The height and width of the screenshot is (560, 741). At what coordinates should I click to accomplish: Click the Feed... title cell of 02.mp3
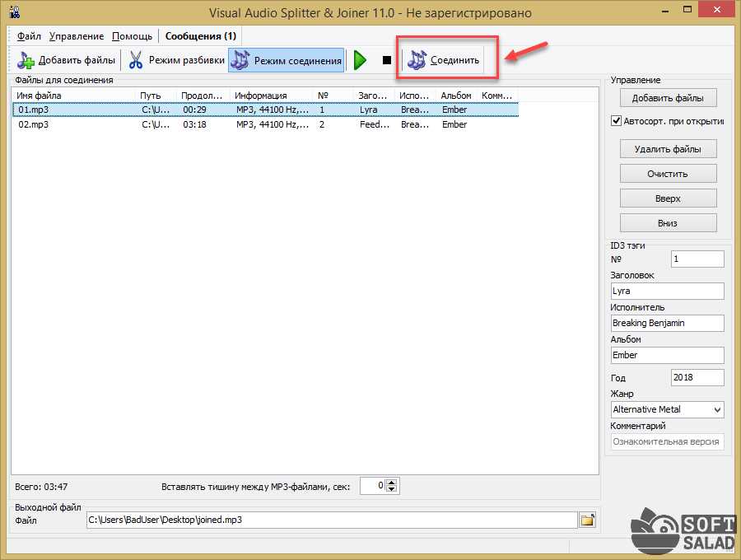tap(375, 124)
